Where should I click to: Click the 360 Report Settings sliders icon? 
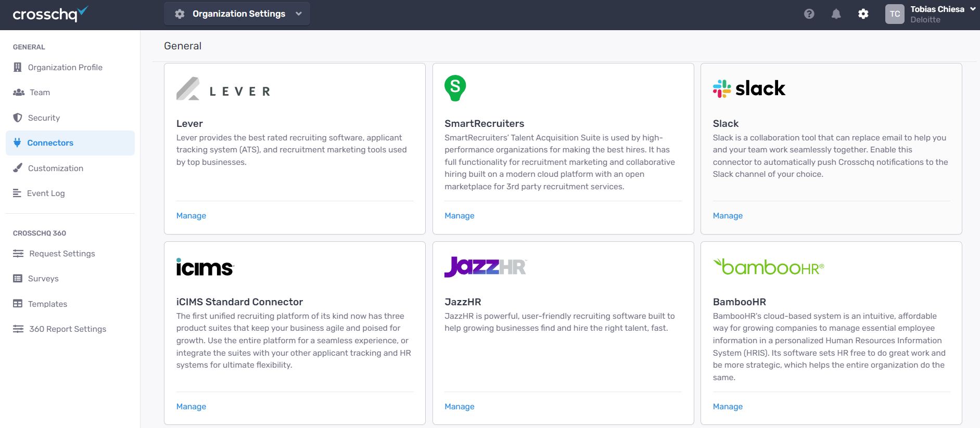pyautogui.click(x=18, y=329)
